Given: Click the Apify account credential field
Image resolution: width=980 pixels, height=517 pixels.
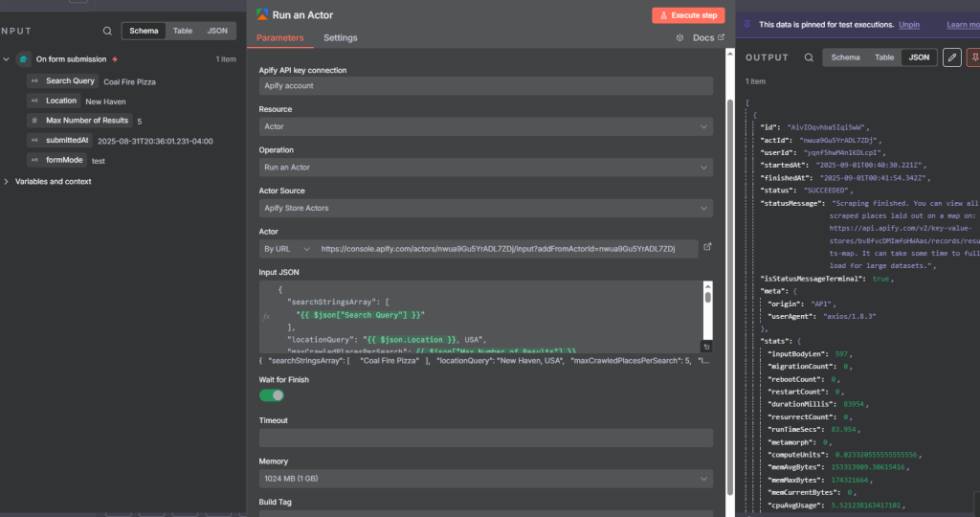Looking at the screenshot, I should [485, 85].
